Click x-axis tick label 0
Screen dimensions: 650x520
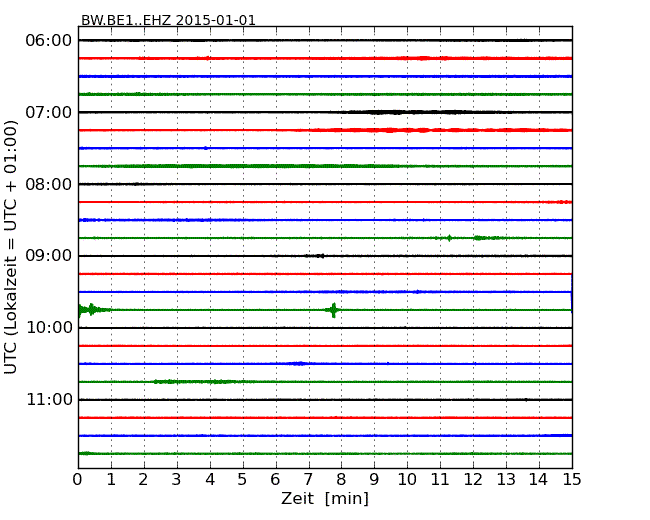[78, 480]
